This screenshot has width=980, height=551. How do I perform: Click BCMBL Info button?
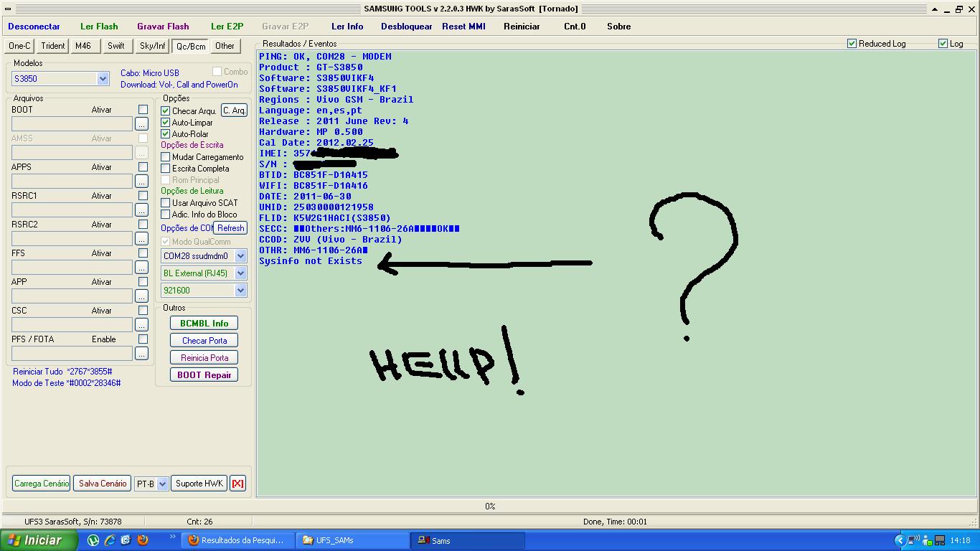(x=204, y=324)
